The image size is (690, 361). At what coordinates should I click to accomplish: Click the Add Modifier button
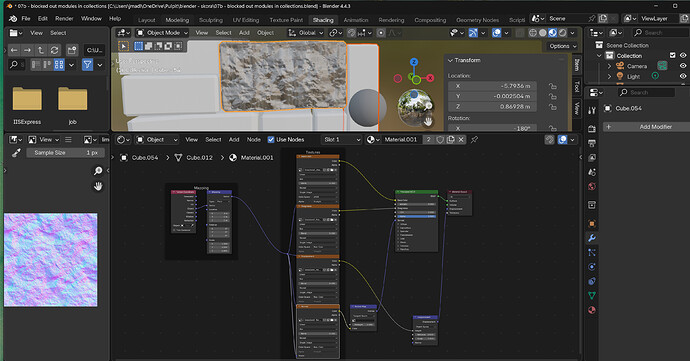(646, 127)
